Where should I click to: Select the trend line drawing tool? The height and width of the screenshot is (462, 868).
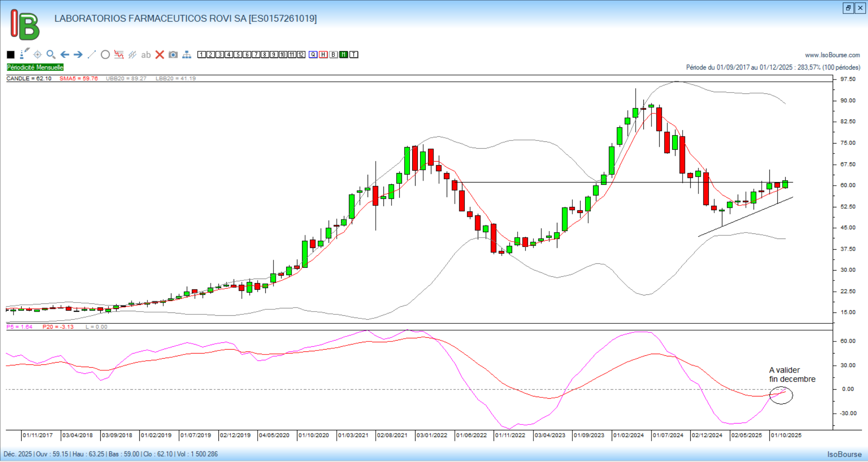(x=92, y=55)
